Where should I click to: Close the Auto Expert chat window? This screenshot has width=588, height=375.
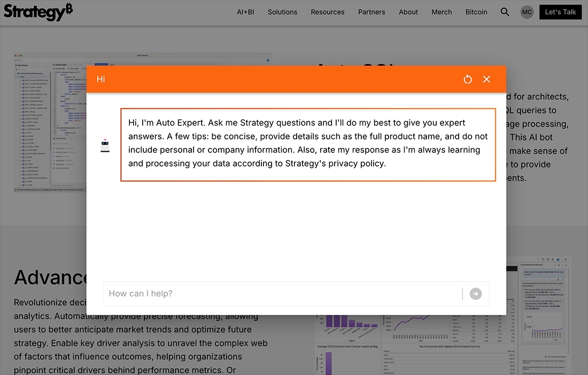(486, 79)
